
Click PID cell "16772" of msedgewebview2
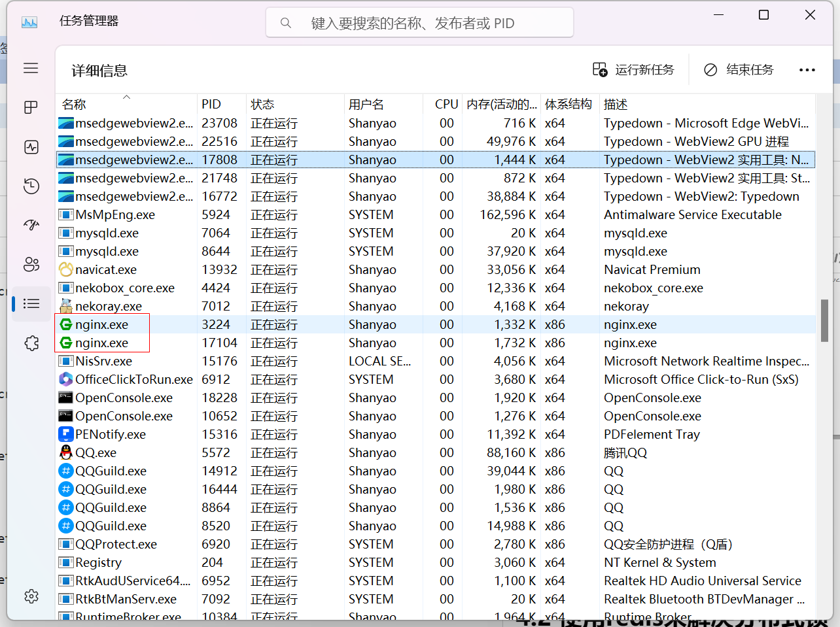220,196
